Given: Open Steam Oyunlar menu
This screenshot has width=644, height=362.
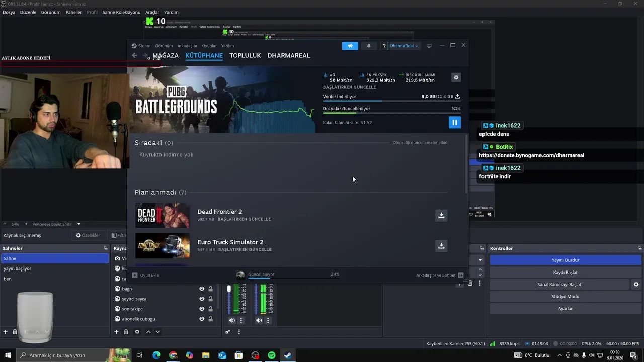Looking at the screenshot, I should pyautogui.click(x=209, y=46).
